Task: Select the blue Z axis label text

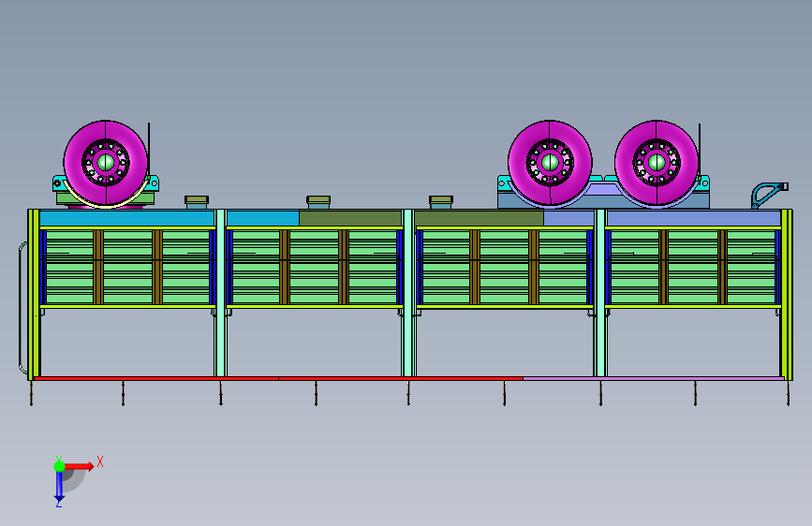Action: point(59,504)
